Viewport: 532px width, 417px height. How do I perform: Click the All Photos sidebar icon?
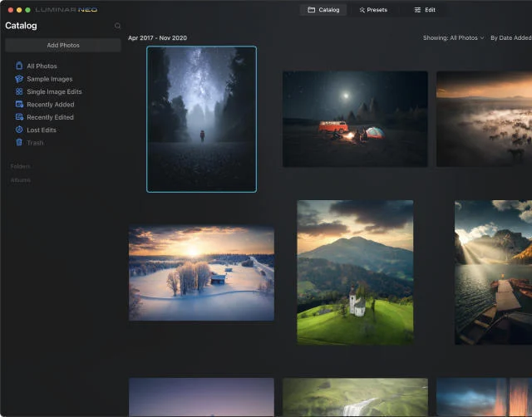pos(19,66)
